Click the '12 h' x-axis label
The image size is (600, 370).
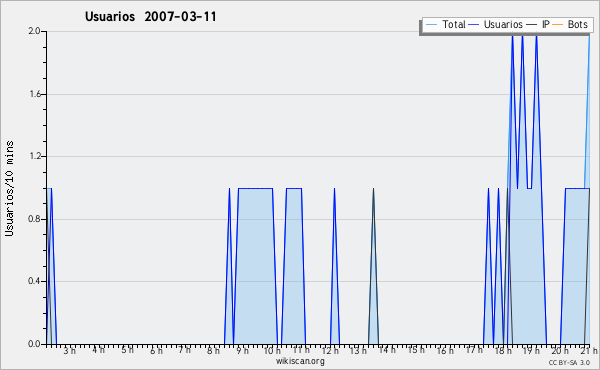tap(330, 350)
